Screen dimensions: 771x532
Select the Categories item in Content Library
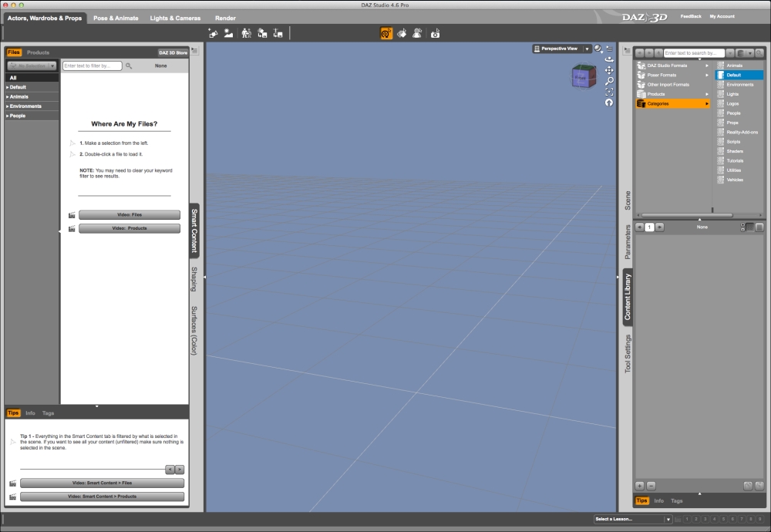[x=672, y=104]
